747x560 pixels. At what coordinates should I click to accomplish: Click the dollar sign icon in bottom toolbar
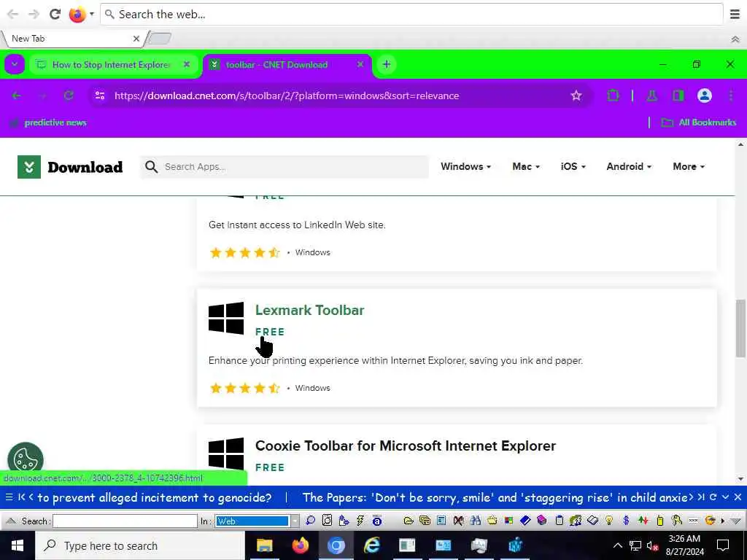coord(626,521)
